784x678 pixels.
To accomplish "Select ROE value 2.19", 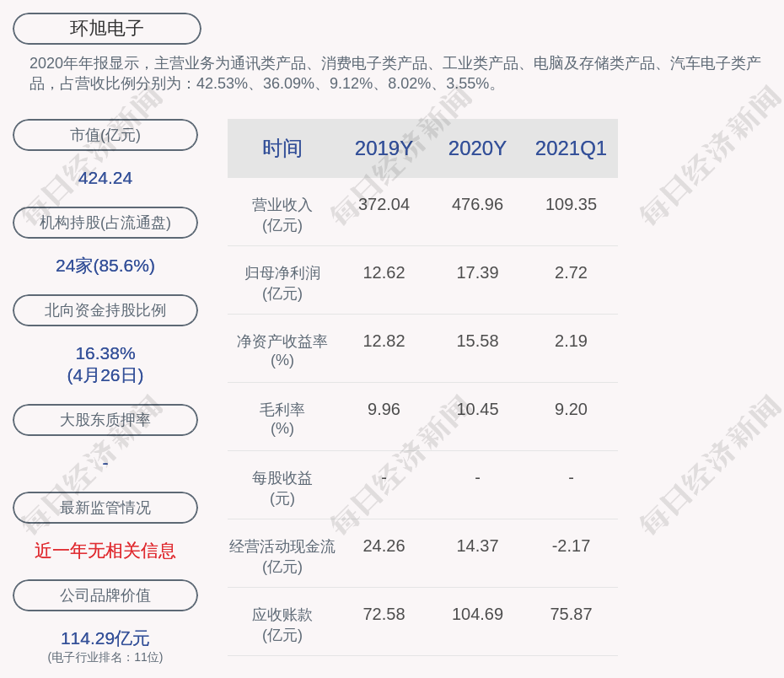I will click(571, 341).
